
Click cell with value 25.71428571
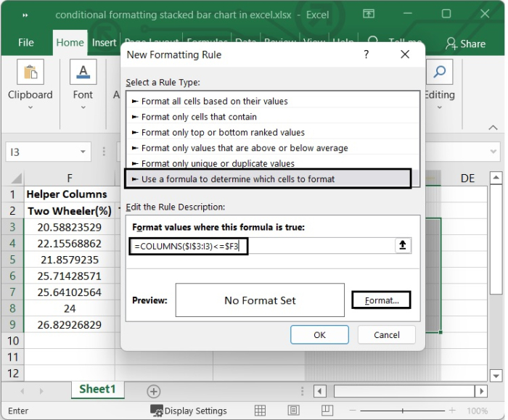(x=70, y=276)
